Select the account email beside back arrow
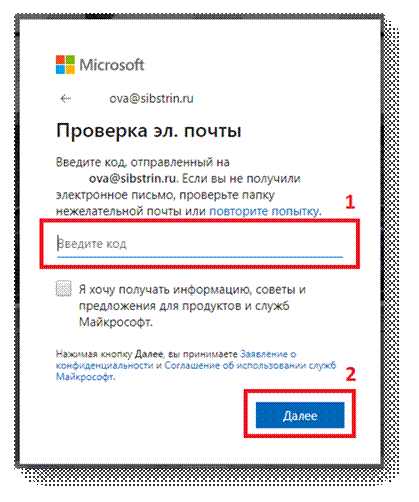The height and width of the screenshot is (502, 419). pos(151,99)
